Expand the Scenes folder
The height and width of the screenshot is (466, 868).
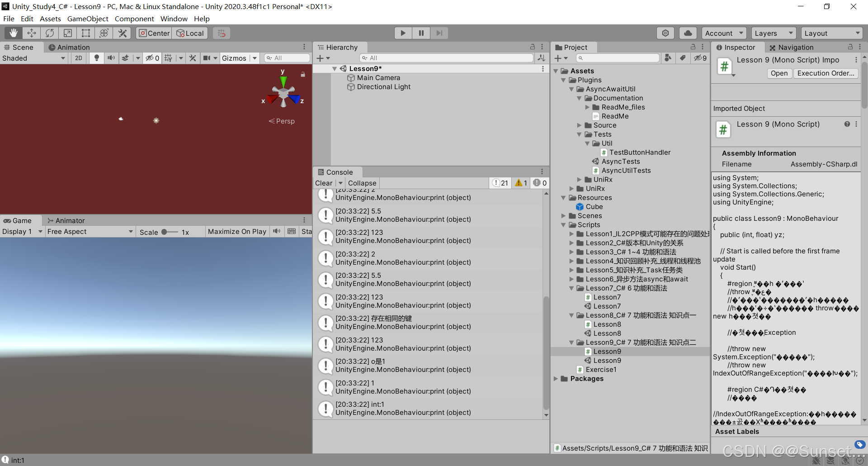coord(563,216)
